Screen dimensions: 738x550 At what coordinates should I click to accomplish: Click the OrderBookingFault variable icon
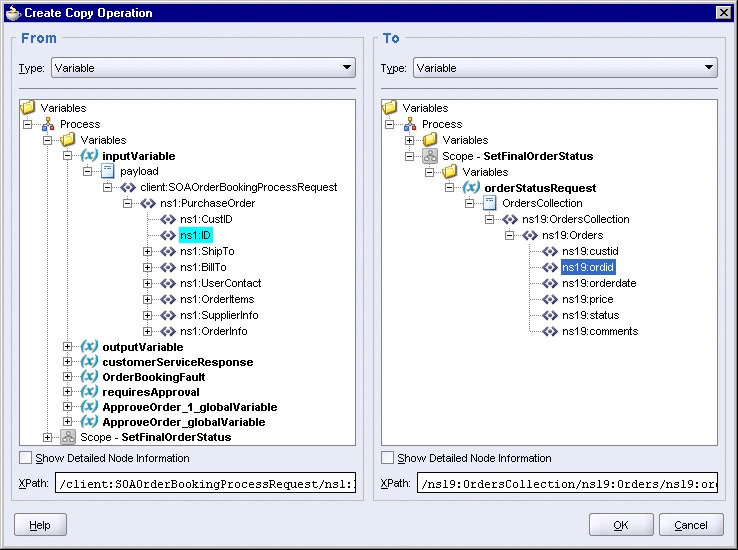[x=89, y=377]
